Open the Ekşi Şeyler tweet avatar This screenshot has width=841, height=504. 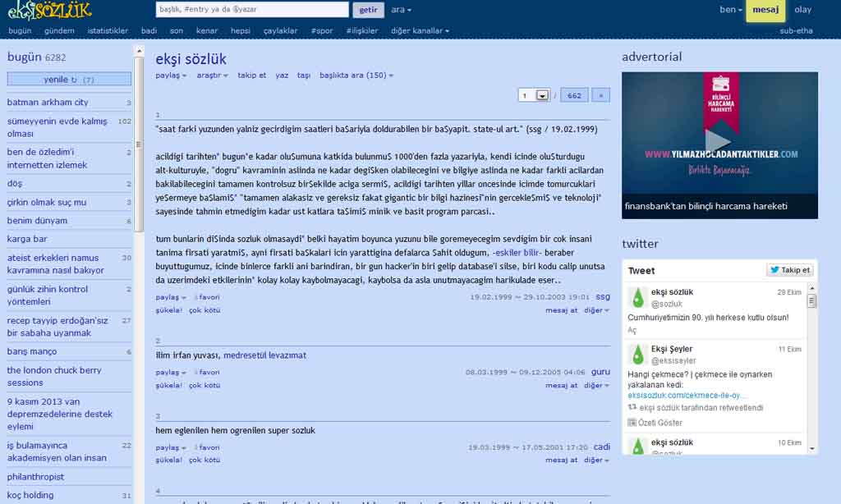click(x=637, y=355)
